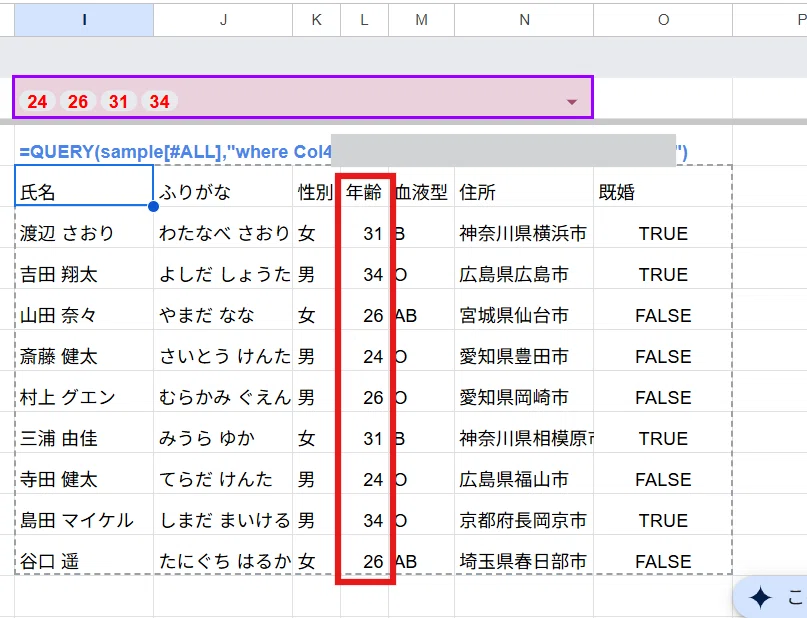Select the red chip labeled 34 in the pink cell

click(x=160, y=101)
